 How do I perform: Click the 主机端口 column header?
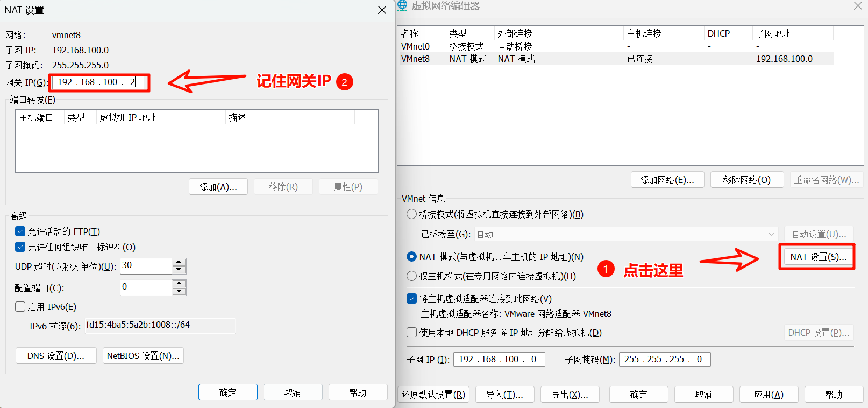click(40, 117)
